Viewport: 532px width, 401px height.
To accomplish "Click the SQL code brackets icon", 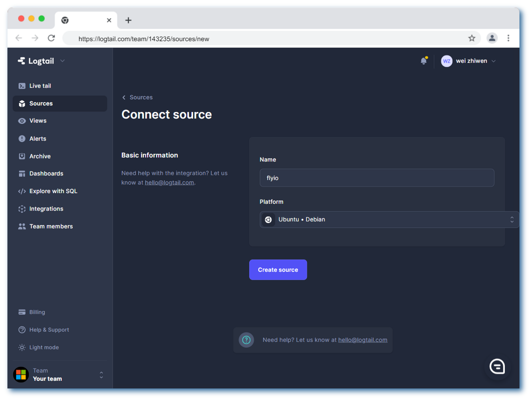I will pos(22,191).
